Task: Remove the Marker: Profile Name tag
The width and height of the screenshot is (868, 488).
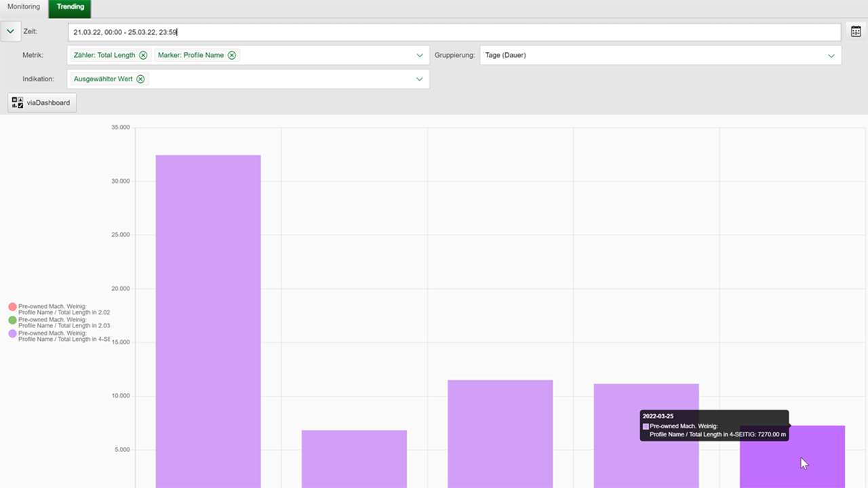Action: pos(232,56)
